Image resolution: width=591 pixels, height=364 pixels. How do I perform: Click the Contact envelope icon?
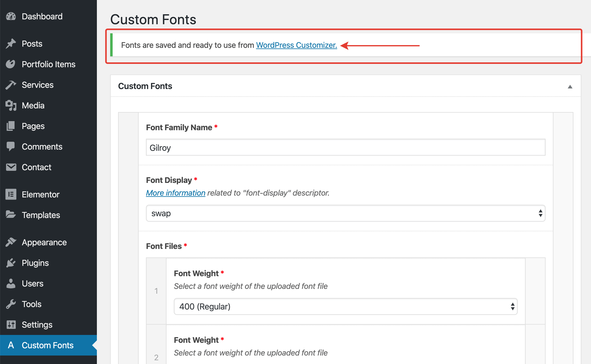click(x=11, y=167)
